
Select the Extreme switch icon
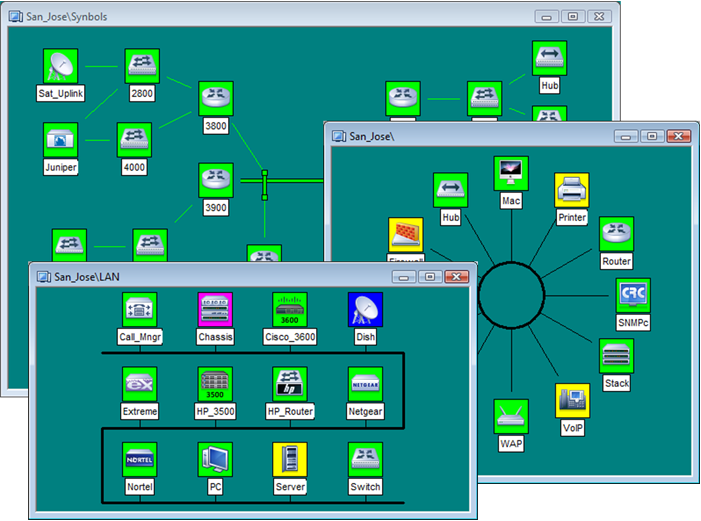[x=139, y=384]
